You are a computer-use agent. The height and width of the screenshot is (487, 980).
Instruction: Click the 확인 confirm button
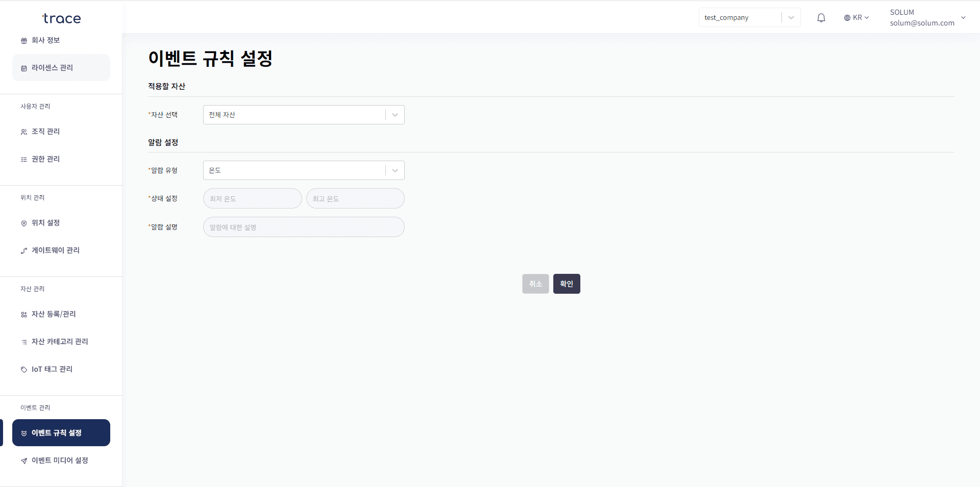pyautogui.click(x=567, y=284)
